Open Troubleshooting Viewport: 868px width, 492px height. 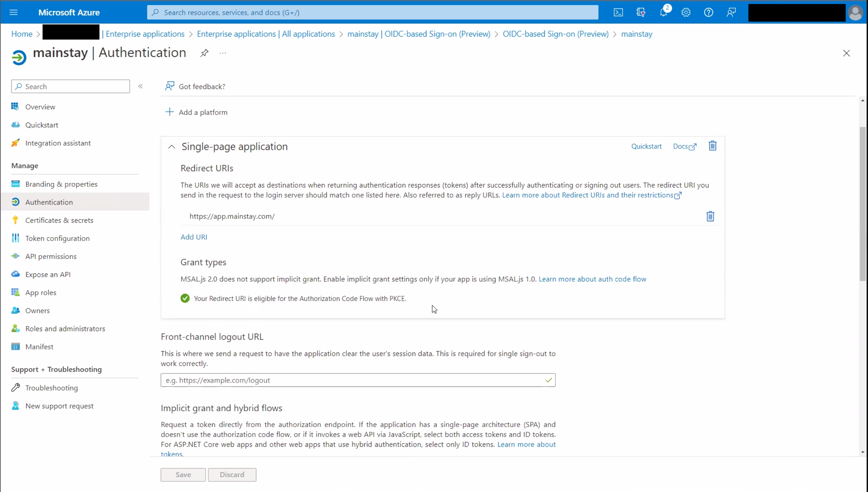pyautogui.click(x=51, y=388)
